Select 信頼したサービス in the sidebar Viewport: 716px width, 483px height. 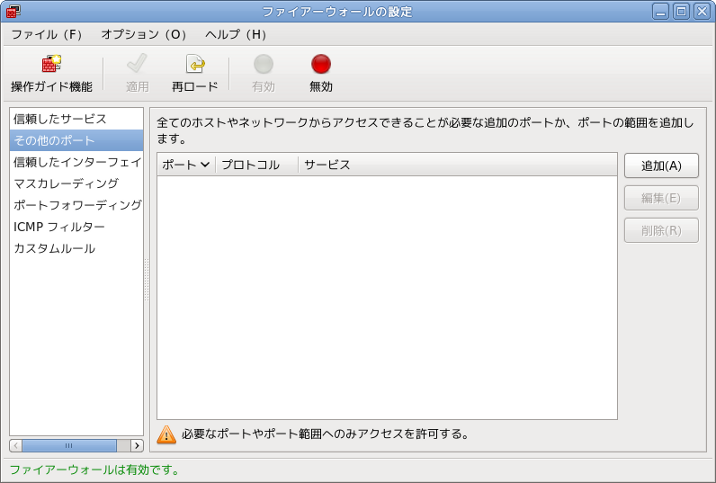[76, 119]
